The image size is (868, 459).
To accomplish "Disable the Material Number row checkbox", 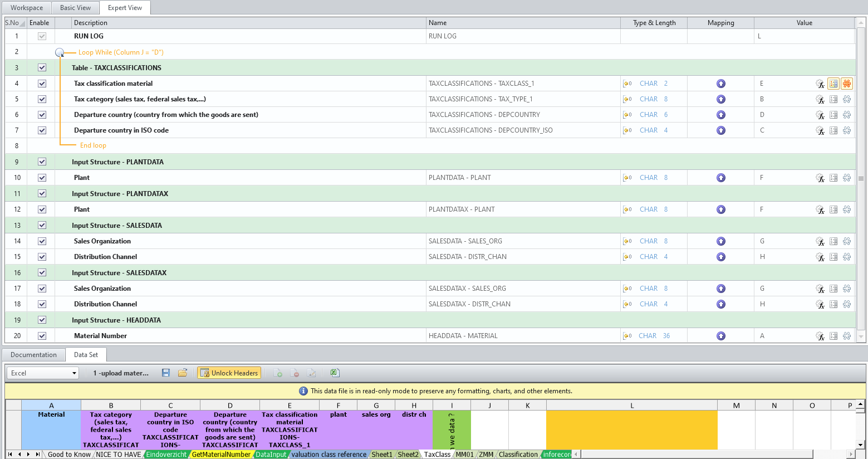I will click(x=42, y=336).
